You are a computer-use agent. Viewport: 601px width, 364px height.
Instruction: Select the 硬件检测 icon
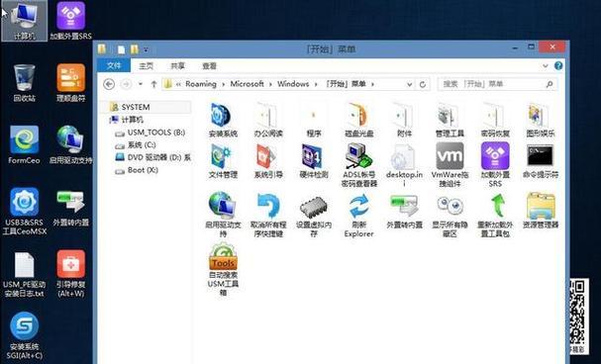pos(314,161)
